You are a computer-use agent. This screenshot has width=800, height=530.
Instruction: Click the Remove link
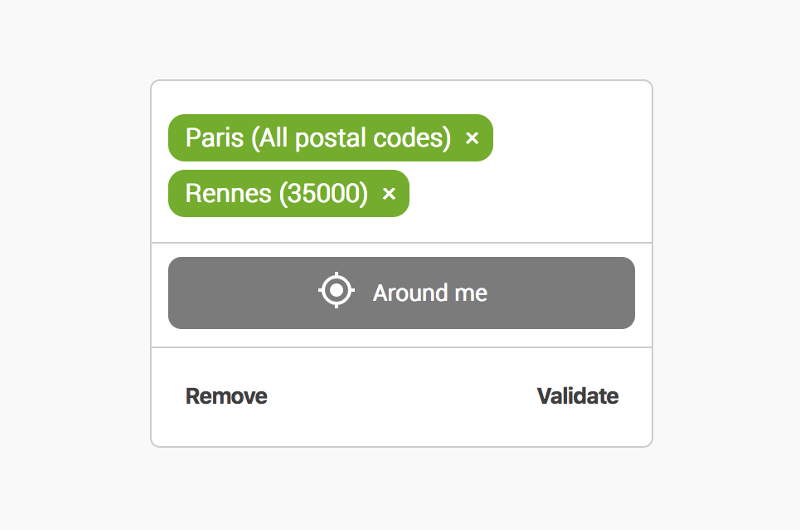(x=226, y=396)
